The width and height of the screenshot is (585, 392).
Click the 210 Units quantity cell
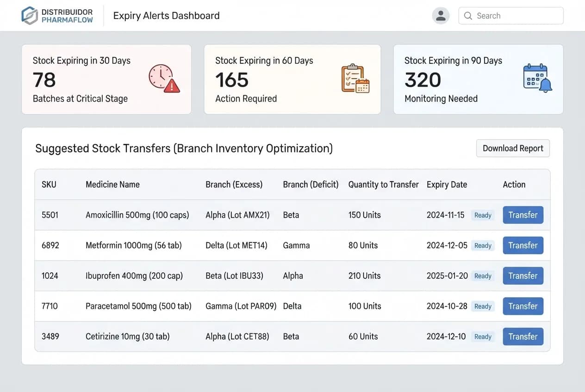click(x=365, y=276)
